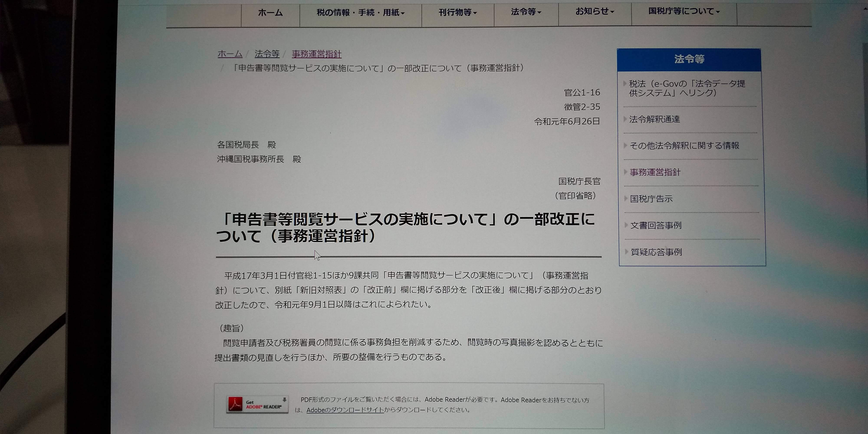Open その他法令解釈に関する情報 sidebar link
This screenshot has width=868, height=434.
point(684,146)
